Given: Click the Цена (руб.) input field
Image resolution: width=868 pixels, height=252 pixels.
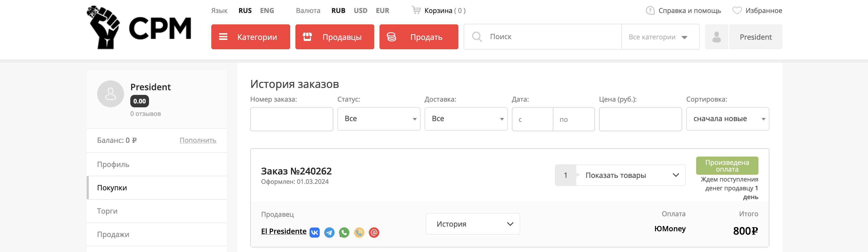Looking at the screenshot, I should click(640, 119).
